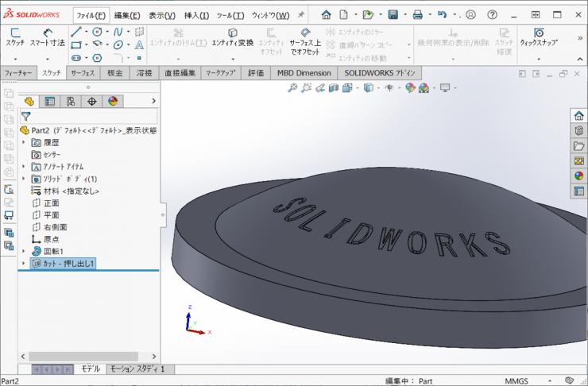This screenshot has width=588, height=386.
Task: Select the Ellipse sketch tool
Action: [118, 45]
